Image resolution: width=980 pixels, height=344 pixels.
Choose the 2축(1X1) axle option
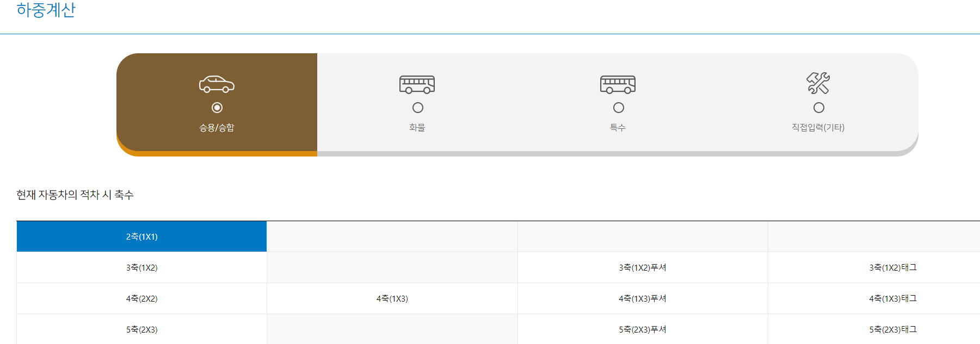(x=141, y=237)
